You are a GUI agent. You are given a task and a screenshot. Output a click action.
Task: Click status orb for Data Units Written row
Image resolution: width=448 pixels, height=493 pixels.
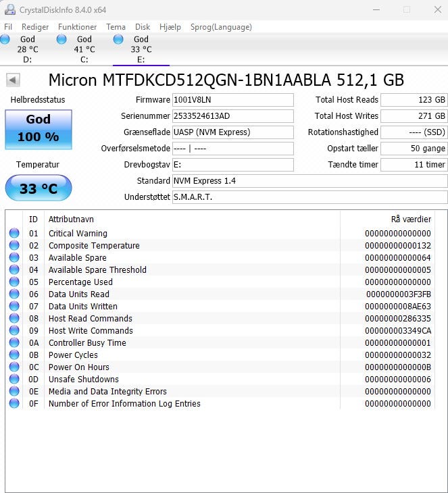click(14, 306)
